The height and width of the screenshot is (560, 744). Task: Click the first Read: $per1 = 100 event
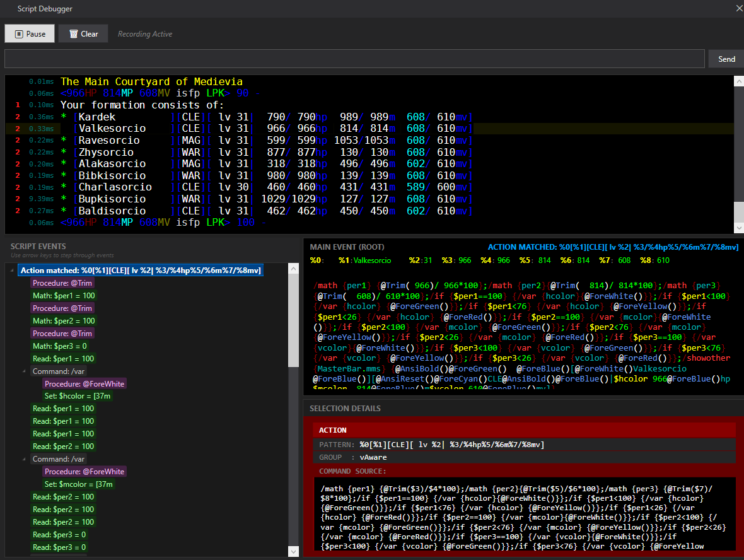coord(63,358)
